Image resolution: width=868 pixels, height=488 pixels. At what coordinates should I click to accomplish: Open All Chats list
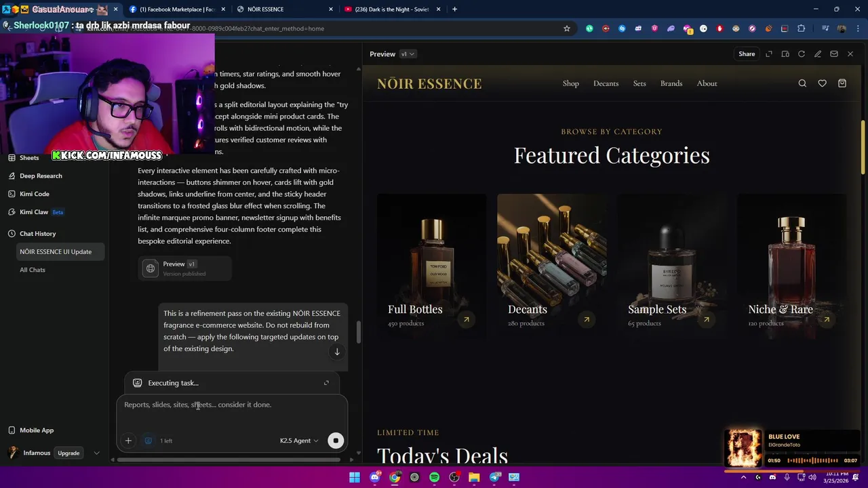pyautogui.click(x=33, y=270)
